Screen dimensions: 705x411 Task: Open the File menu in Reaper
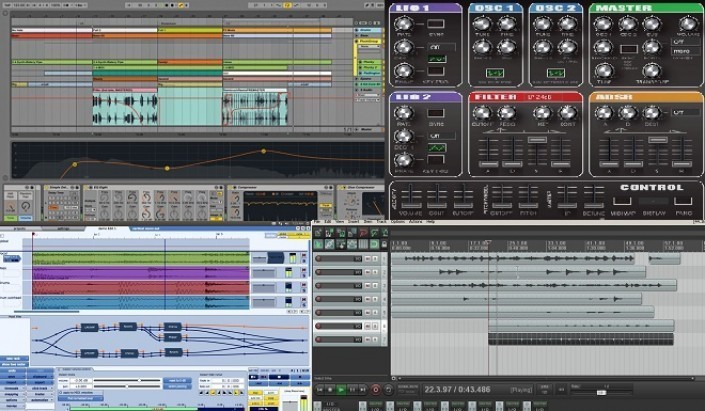click(x=317, y=222)
